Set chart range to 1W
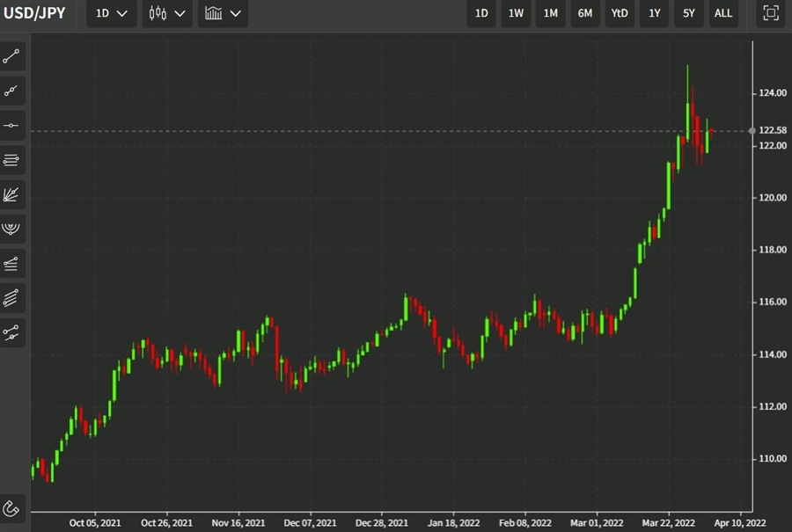Screen dimensions: 792x532 tap(516, 13)
